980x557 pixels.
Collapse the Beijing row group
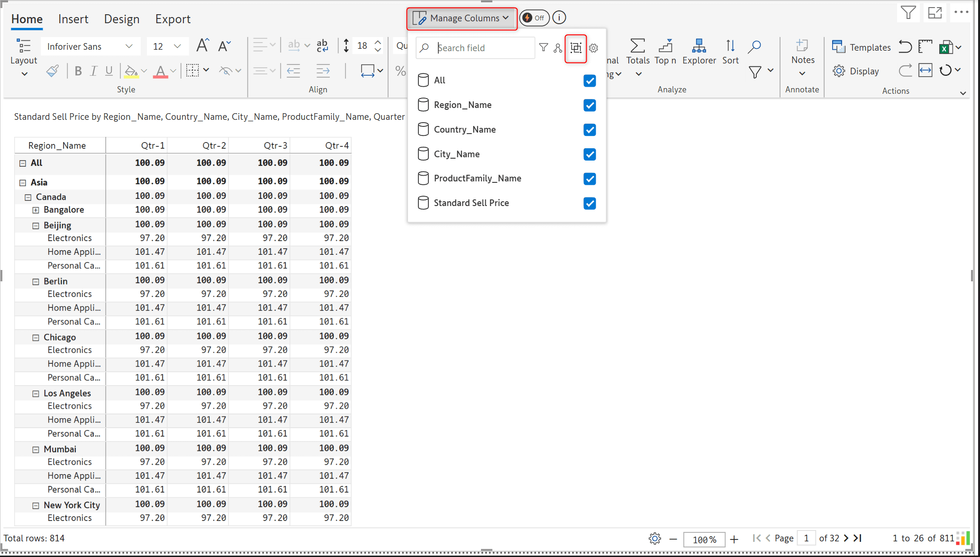coord(36,226)
